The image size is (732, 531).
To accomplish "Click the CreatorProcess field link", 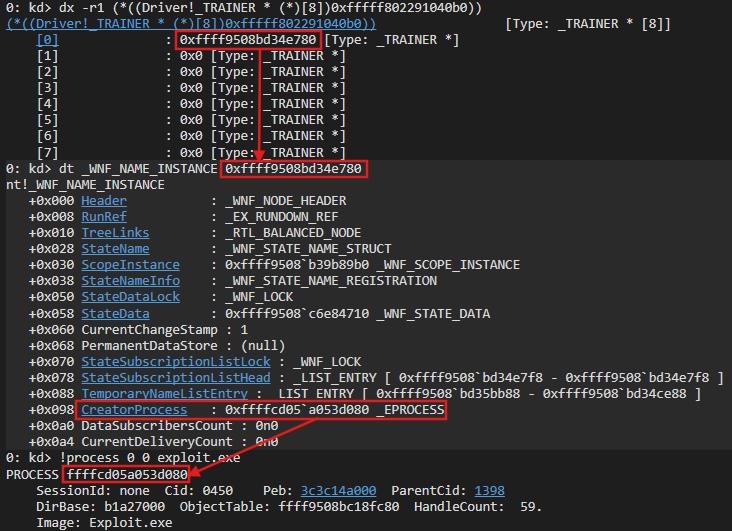I will [134, 410].
